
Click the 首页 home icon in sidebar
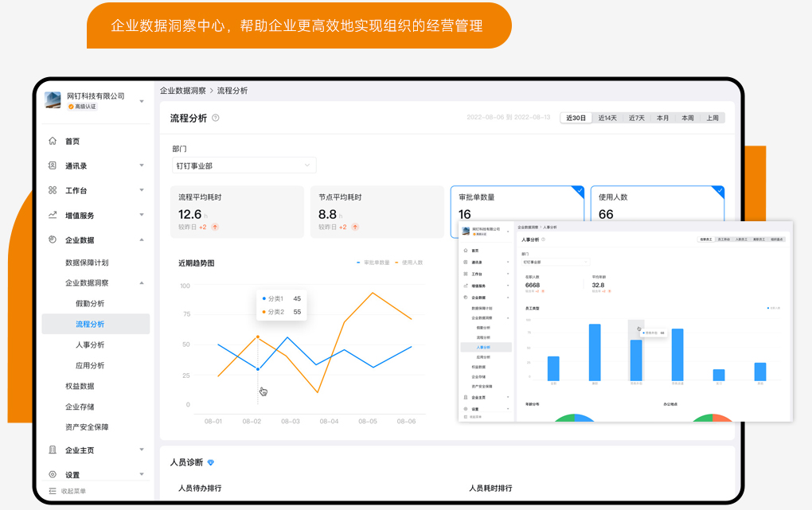pos(53,142)
